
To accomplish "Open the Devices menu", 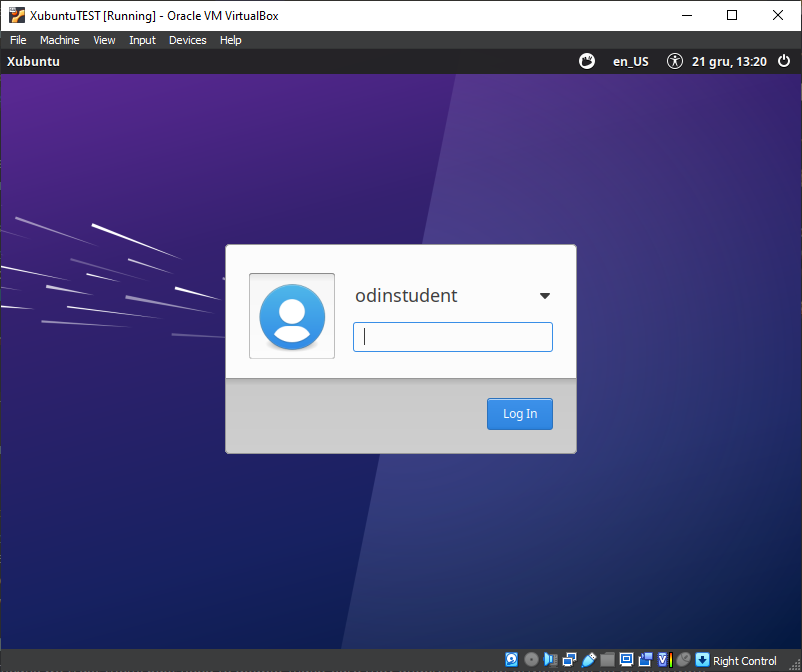I will coord(188,40).
